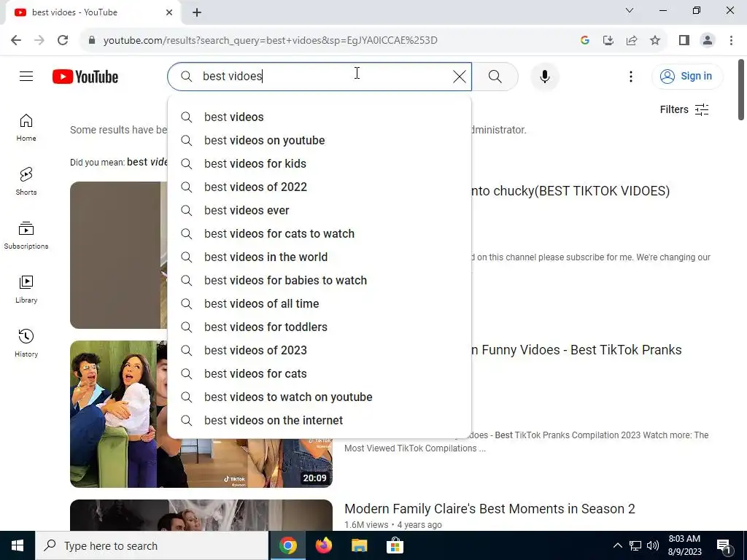Choose "best videos in the world" suggestion

point(320,257)
